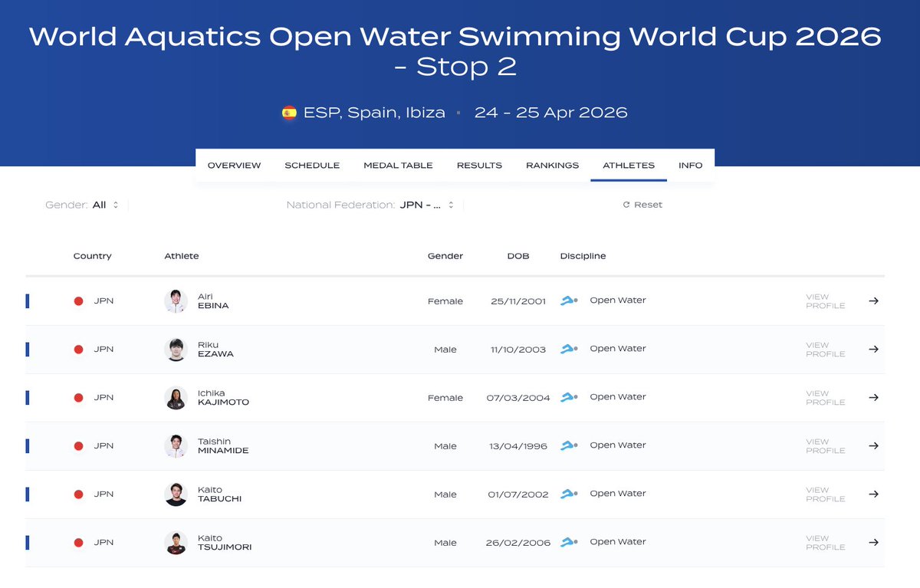The height and width of the screenshot is (588, 920).
Task: Click the DOB 26/02/2006
Action: (518, 543)
